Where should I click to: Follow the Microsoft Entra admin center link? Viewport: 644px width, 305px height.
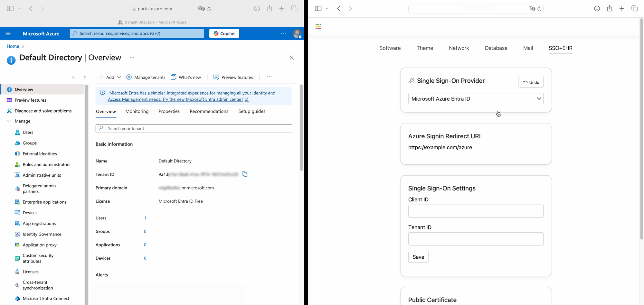[x=192, y=96]
